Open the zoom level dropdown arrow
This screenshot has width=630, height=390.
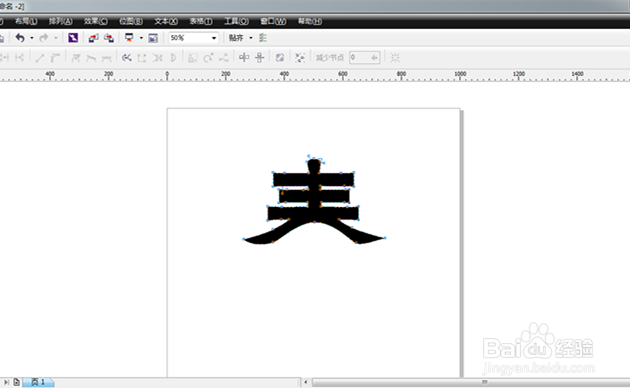214,38
